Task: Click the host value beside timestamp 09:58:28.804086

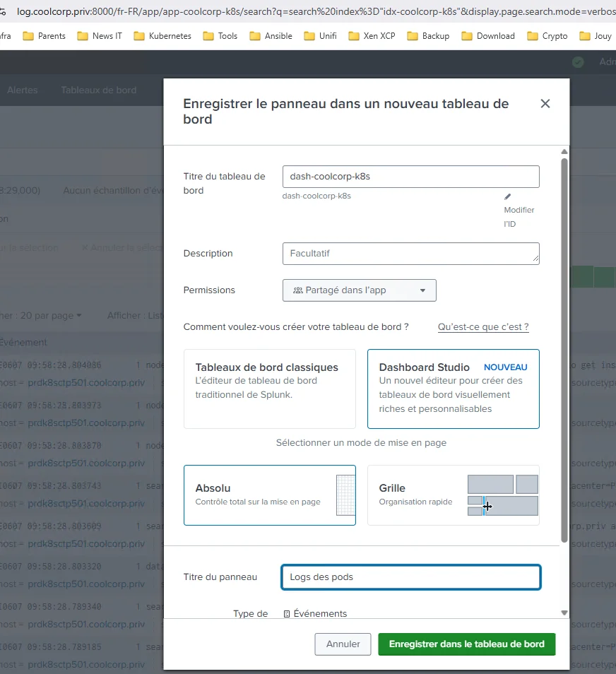Action: tap(86, 382)
